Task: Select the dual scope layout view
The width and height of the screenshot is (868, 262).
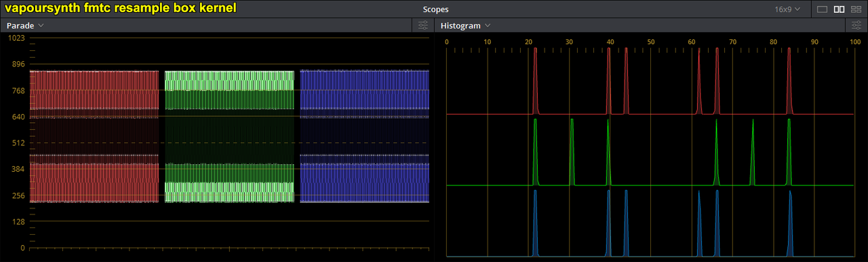Action: [x=839, y=10]
